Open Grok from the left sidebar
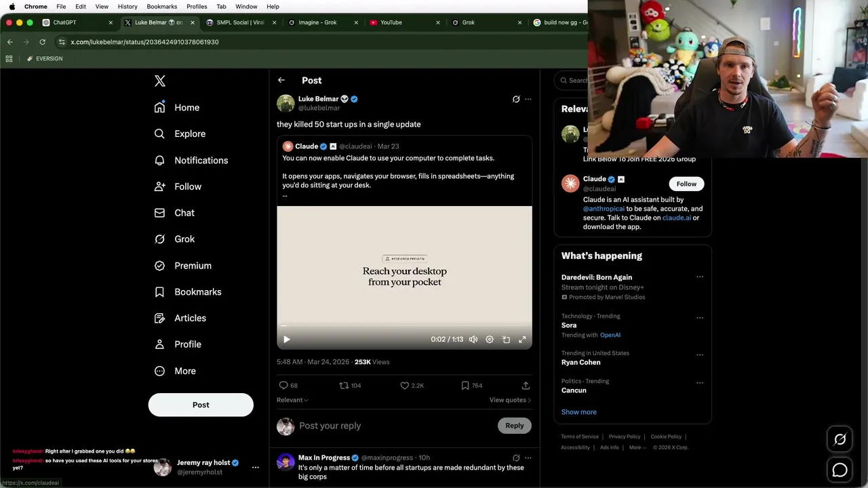The height and width of the screenshot is (488, 868). 174,239
